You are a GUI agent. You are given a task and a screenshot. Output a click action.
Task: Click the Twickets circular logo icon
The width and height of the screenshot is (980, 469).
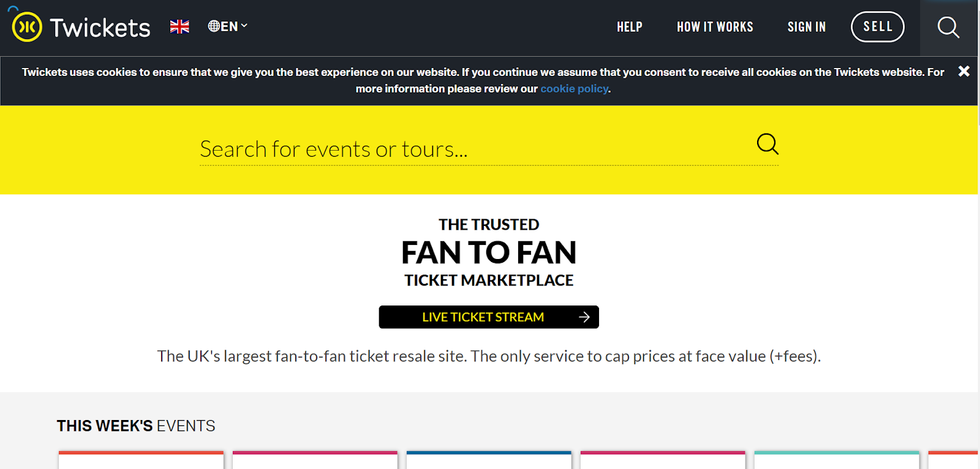pos(27,27)
